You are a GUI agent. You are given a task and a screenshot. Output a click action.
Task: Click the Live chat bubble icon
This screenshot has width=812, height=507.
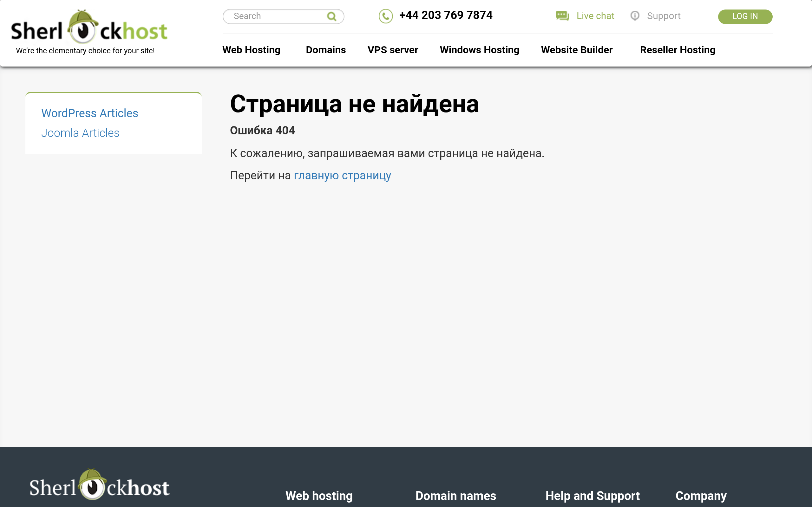pyautogui.click(x=562, y=16)
